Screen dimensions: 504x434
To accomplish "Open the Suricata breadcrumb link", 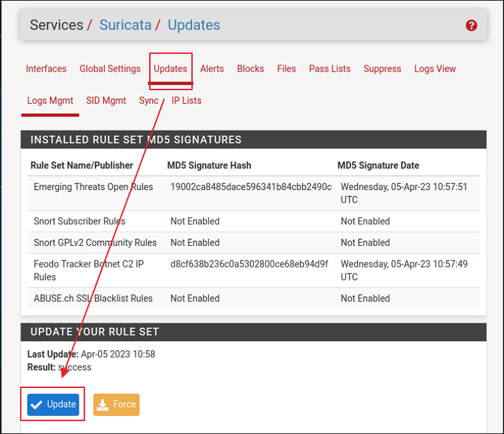I will (x=126, y=25).
